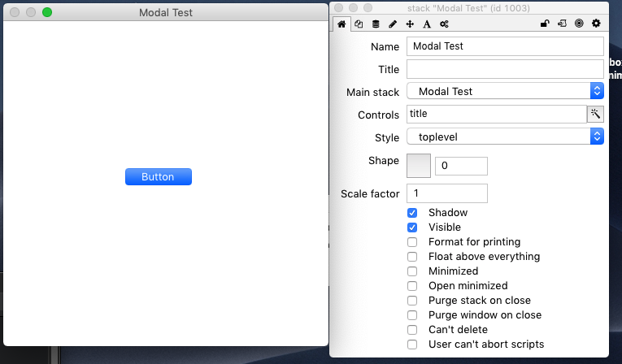The width and height of the screenshot is (622, 364).
Task: Open the Basic (home) properties tab
Action: 342,24
